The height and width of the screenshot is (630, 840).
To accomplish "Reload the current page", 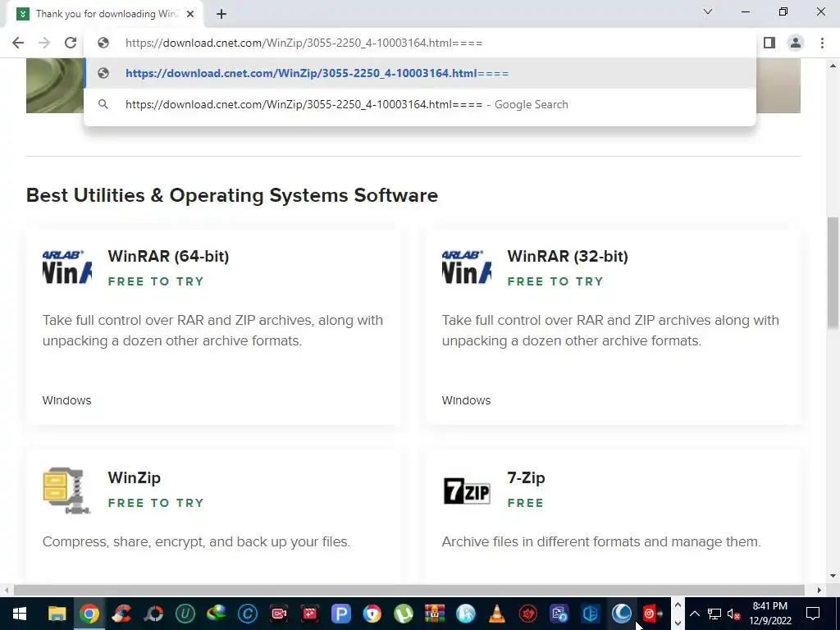I will [71, 43].
